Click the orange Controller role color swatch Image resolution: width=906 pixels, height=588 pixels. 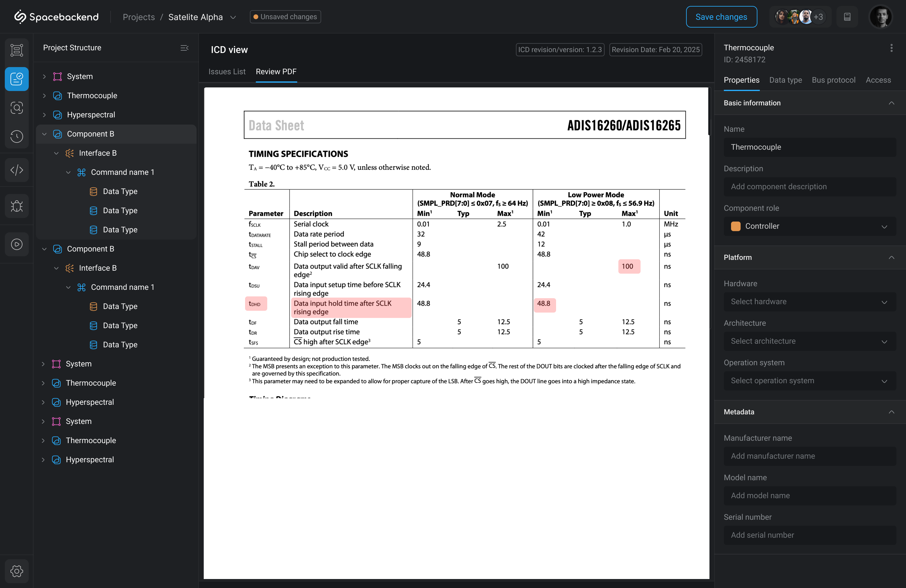(x=736, y=226)
